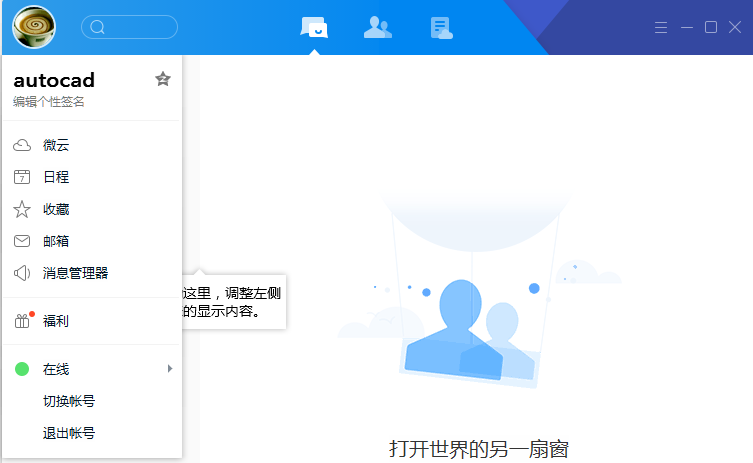Switch to the Messages tab icon
The image size is (753, 463).
click(x=314, y=27)
